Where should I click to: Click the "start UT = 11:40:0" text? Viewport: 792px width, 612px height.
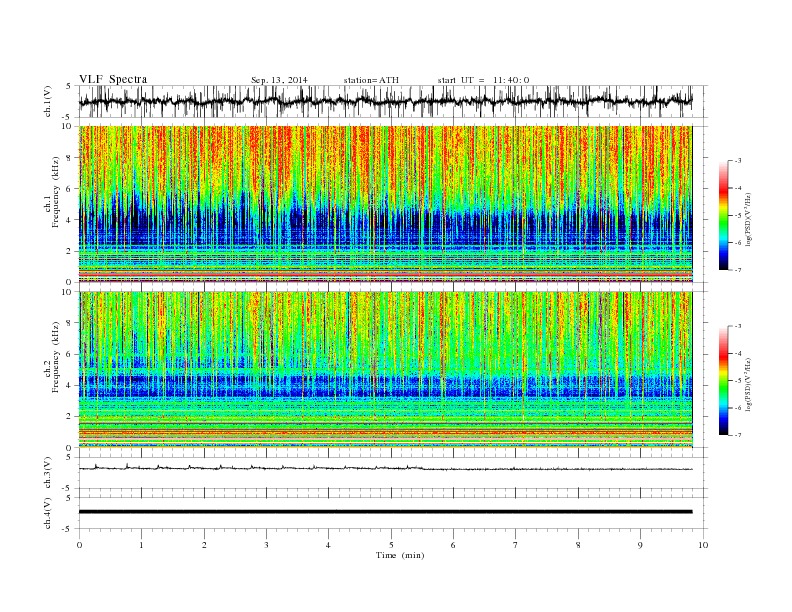point(483,80)
